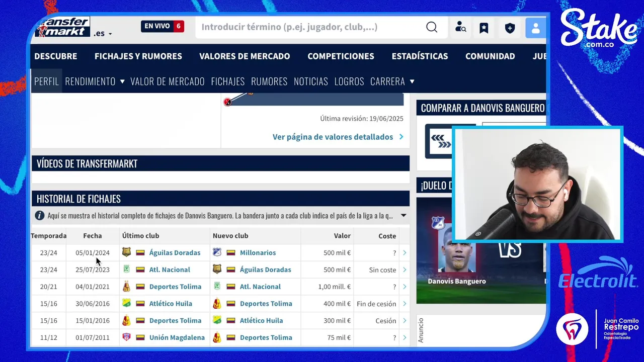This screenshot has height=362, width=644.
Task: Select the PERFIL tab
Action: tap(46, 81)
